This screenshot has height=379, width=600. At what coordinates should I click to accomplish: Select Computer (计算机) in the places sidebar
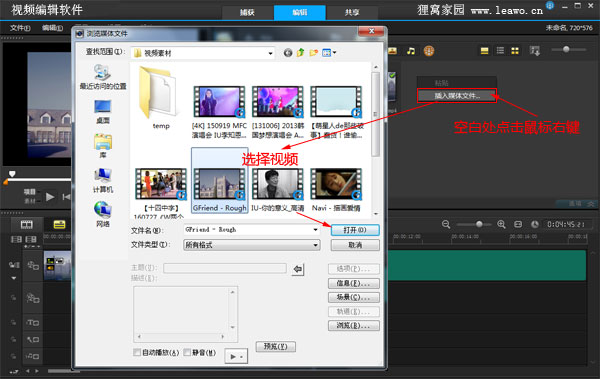(x=103, y=180)
